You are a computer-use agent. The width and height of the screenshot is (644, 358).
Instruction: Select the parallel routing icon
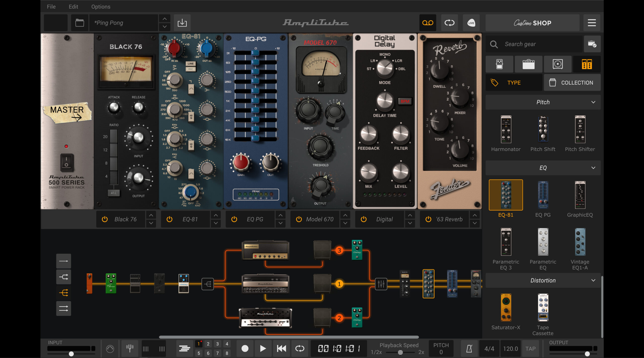click(x=64, y=309)
